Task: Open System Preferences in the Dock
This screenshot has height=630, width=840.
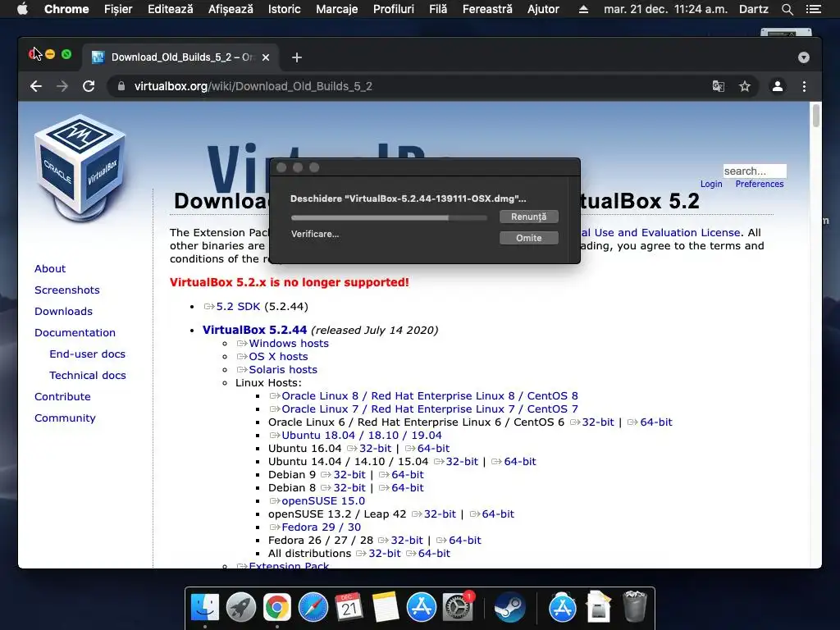Action: click(458, 608)
